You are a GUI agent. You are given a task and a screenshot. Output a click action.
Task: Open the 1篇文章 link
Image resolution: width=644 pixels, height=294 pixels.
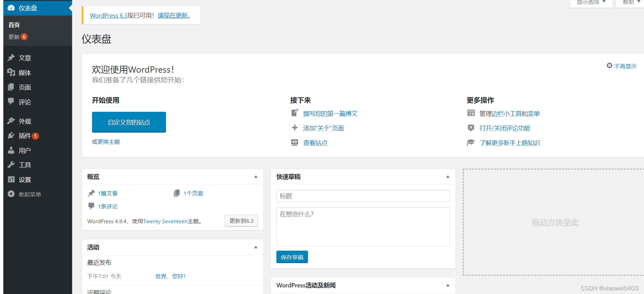pyautogui.click(x=108, y=193)
